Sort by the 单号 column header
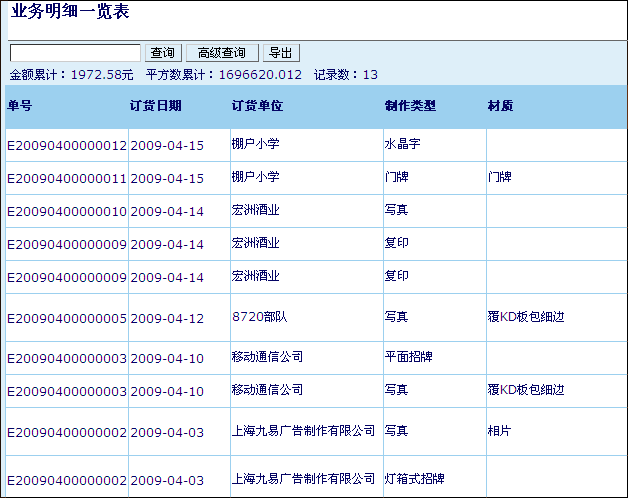Image resolution: width=628 pixels, height=498 pixels. click(20, 106)
